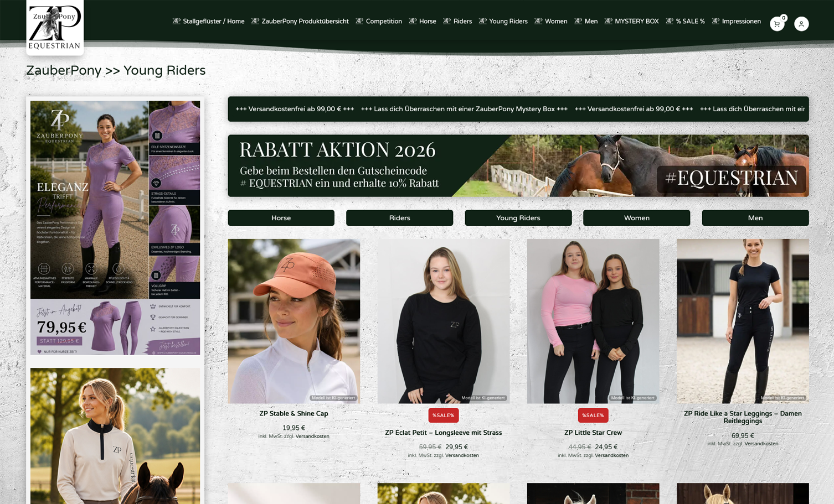The image size is (834, 504).
Task: Click the %SALE% badge on ZP Little Star Crew
Action: pos(593,415)
